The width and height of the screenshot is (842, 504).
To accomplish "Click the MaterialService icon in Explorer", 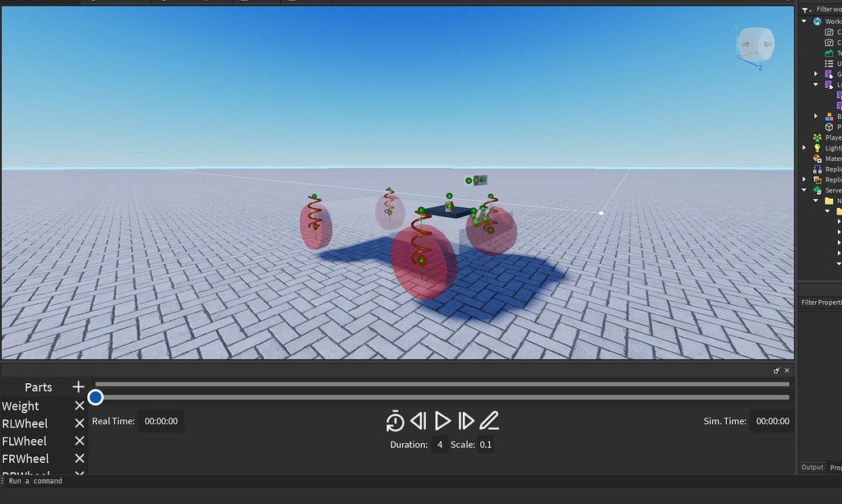I will [815, 159].
